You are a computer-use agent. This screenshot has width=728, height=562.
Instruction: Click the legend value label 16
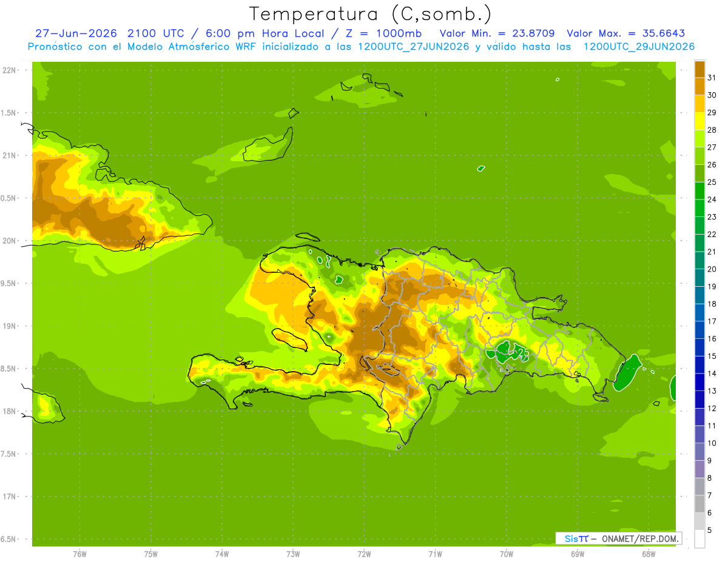712,339
